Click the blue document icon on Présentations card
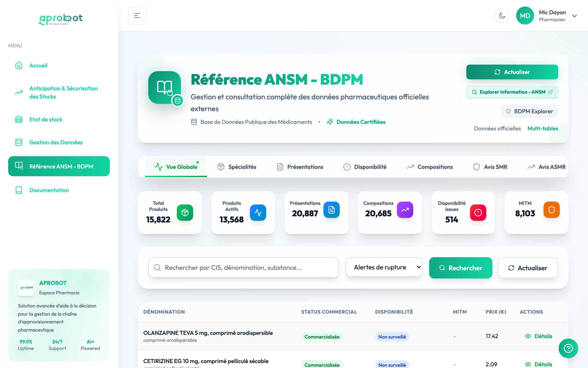 click(x=331, y=210)
